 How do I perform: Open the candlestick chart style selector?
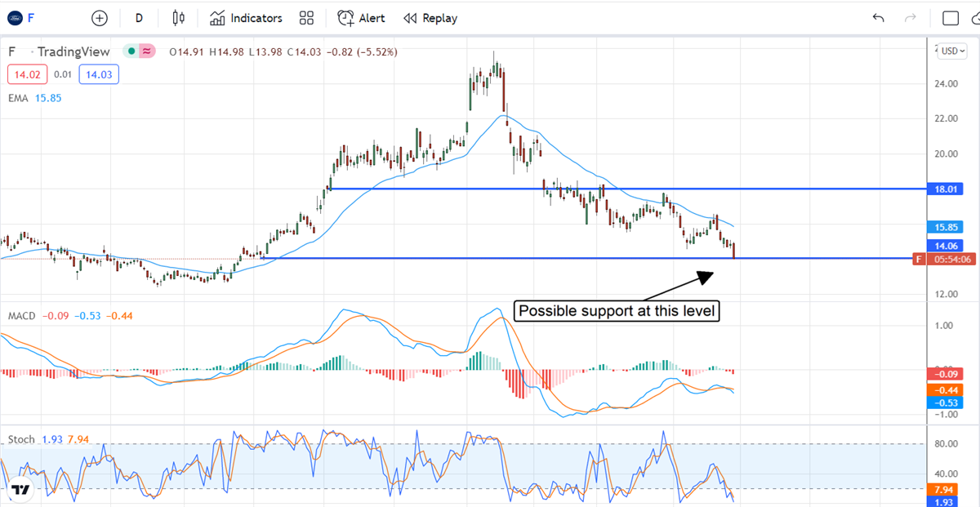point(180,18)
